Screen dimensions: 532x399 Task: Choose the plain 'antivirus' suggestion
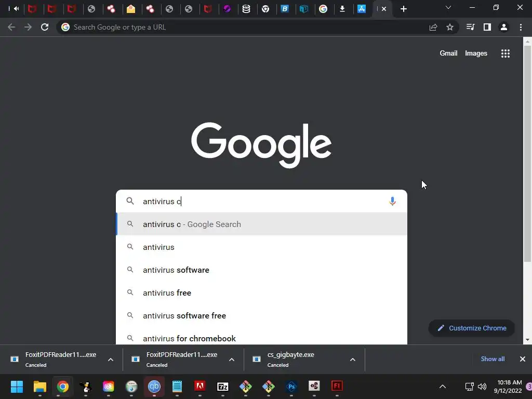click(x=261, y=247)
